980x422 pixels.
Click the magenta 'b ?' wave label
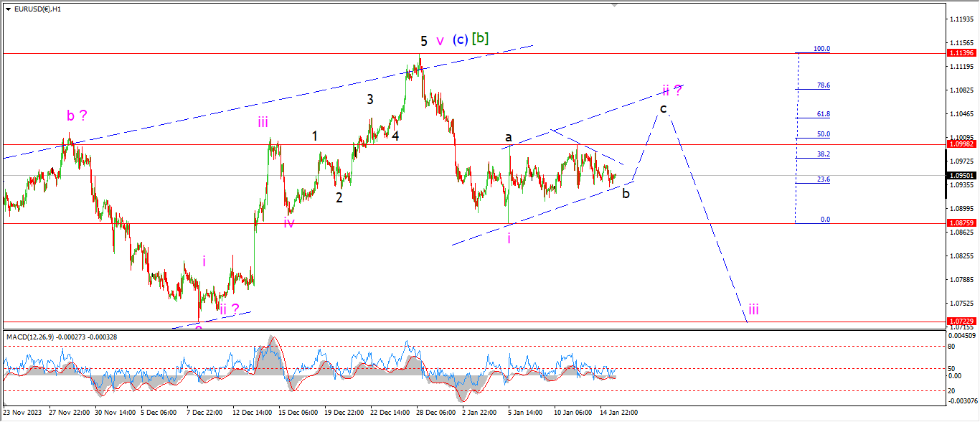(x=77, y=115)
